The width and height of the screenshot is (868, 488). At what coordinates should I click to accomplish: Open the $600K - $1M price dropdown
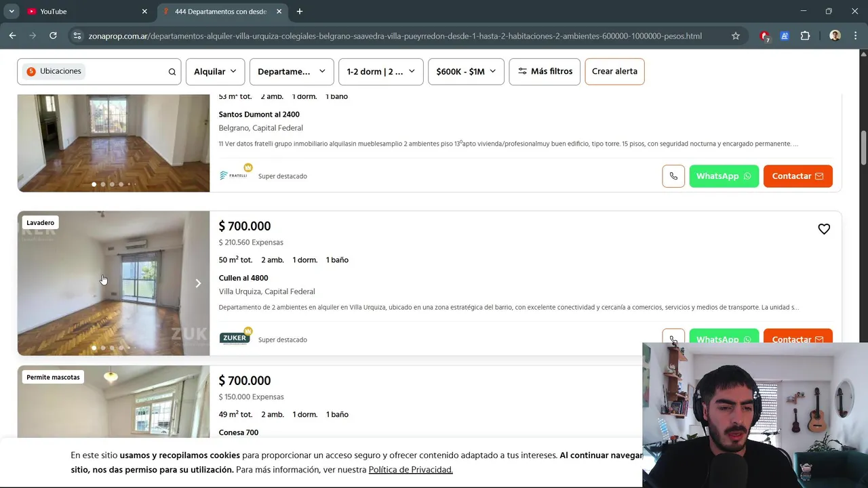tap(466, 71)
